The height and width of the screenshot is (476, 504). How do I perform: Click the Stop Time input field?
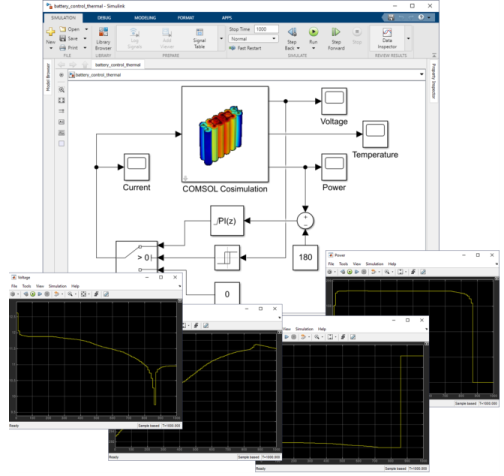click(x=266, y=29)
